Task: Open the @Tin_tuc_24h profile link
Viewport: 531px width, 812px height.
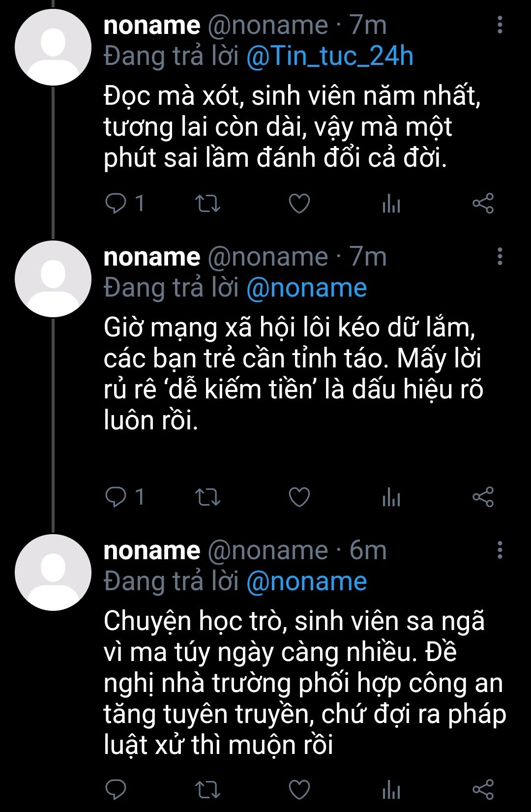Action: (x=329, y=56)
